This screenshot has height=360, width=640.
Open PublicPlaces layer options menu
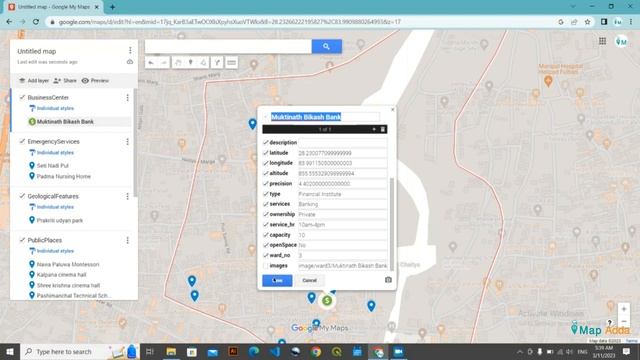pyautogui.click(x=127, y=240)
